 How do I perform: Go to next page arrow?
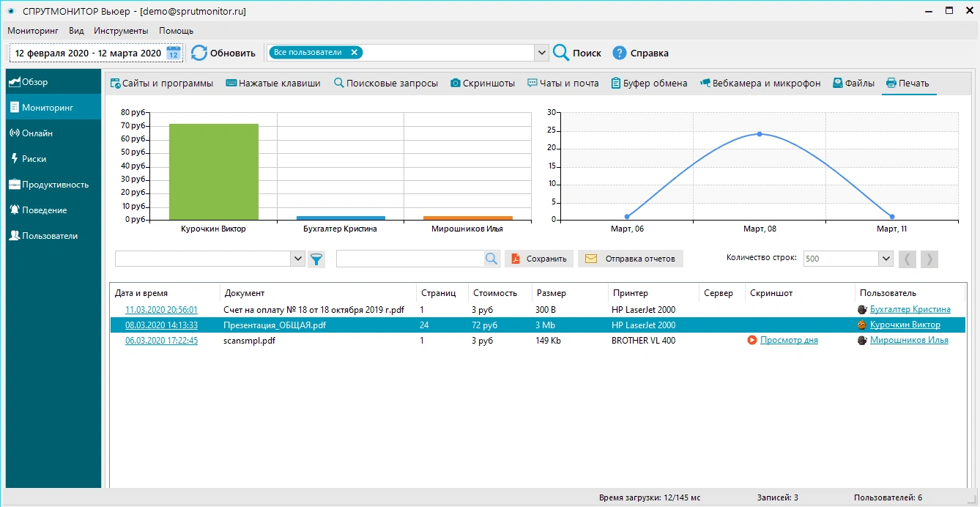point(929,259)
